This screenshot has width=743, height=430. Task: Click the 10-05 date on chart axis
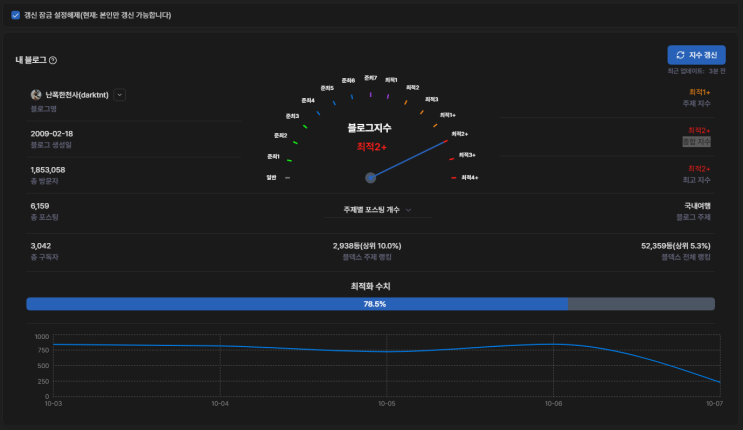387,404
